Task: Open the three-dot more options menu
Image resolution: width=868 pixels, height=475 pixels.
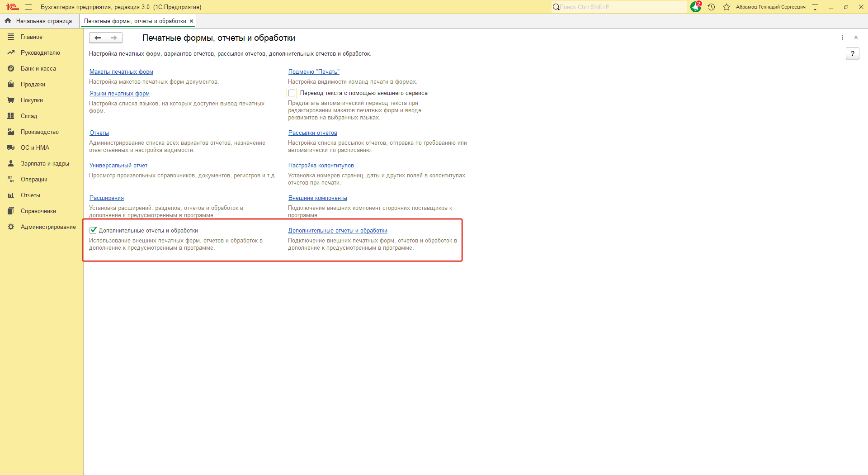Action: [842, 38]
